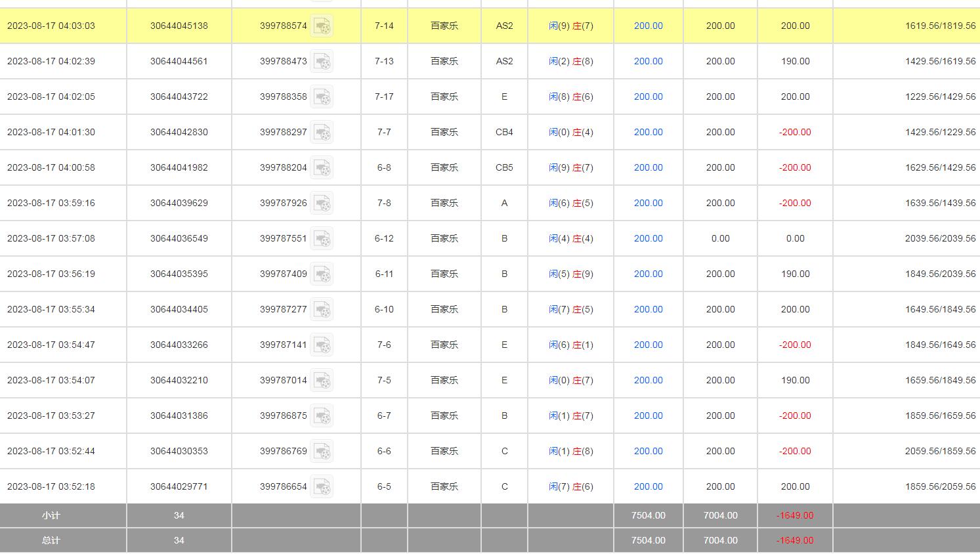Viewport: 980px width, 554px height.
Task: Click round ID 399788574
Action: (x=284, y=26)
